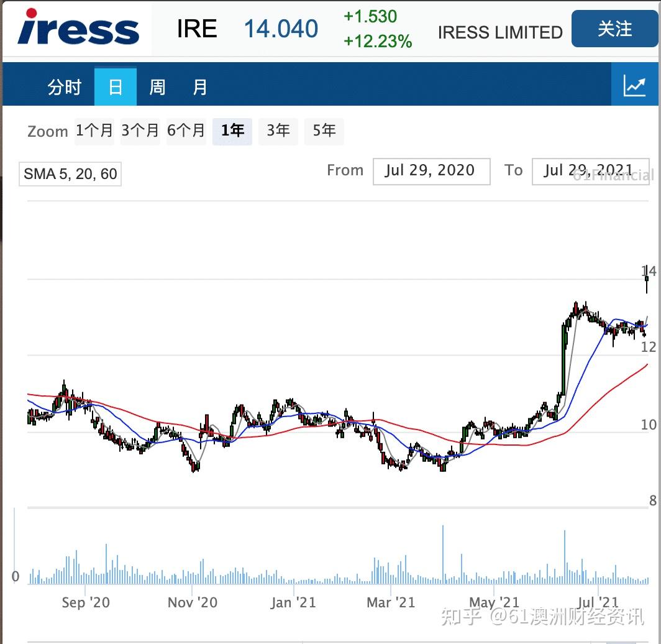Click the IRESS LIMITED company name
The width and height of the screenshot is (661, 644).
pyautogui.click(x=499, y=32)
